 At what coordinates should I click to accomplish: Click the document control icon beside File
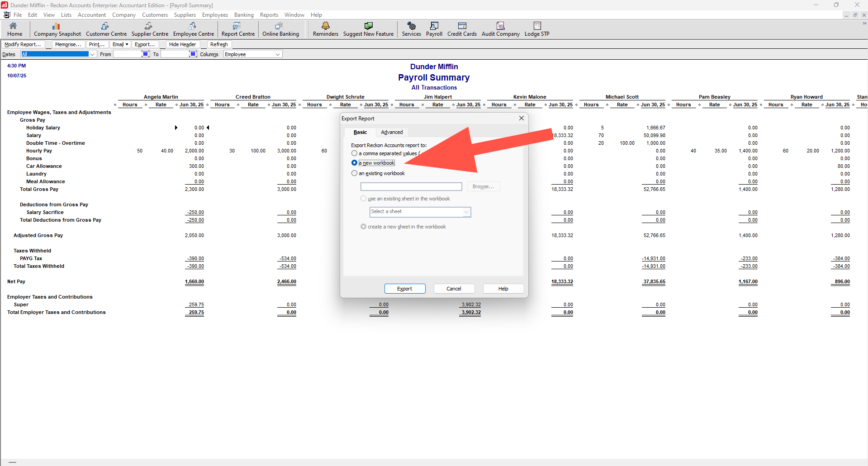tap(7, 15)
